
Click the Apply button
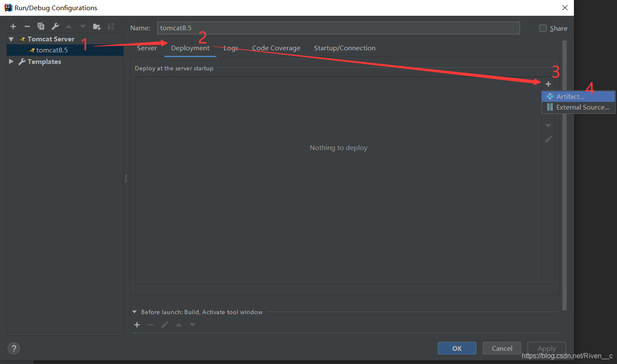[x=547, y=348]
